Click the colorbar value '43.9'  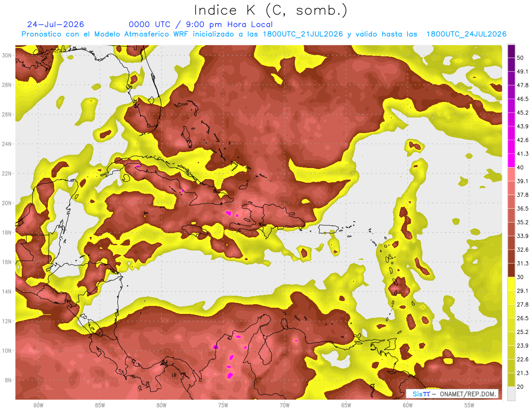pos(523,126)
